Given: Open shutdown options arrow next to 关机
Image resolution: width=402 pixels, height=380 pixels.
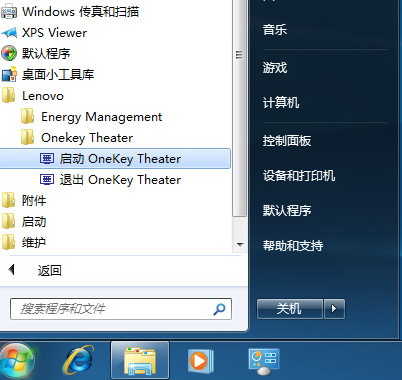Looking at the screenshot, I should click(334, 309).
